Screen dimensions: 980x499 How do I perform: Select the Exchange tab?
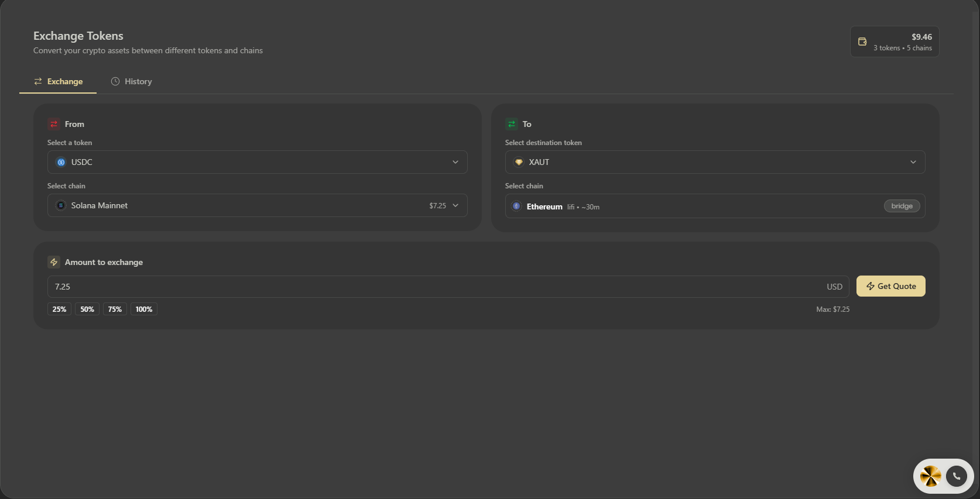58,81
